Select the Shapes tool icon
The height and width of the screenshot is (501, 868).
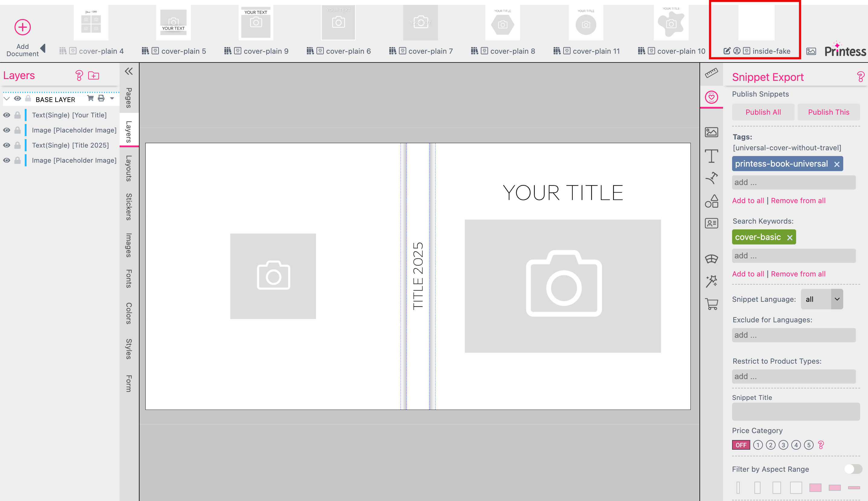click(x=712, y=201)
